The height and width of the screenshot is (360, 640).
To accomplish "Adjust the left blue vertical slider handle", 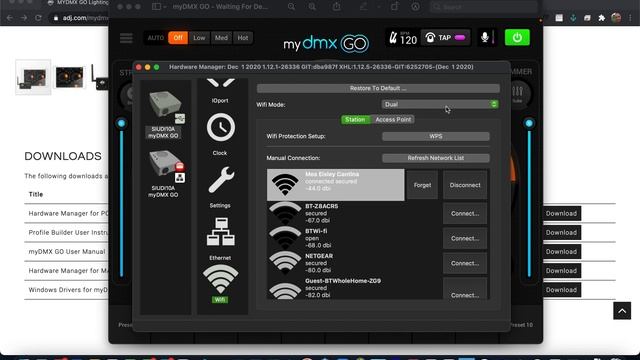I will (x=121, y=123).
